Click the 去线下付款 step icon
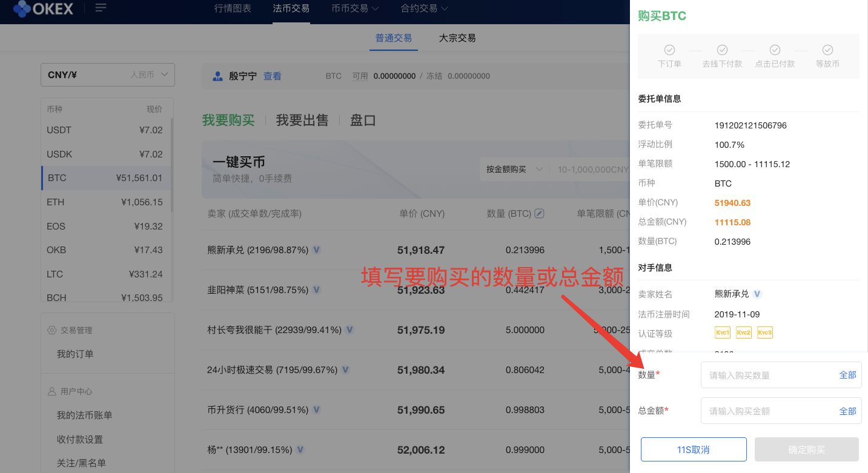 [x=722, y=51]
